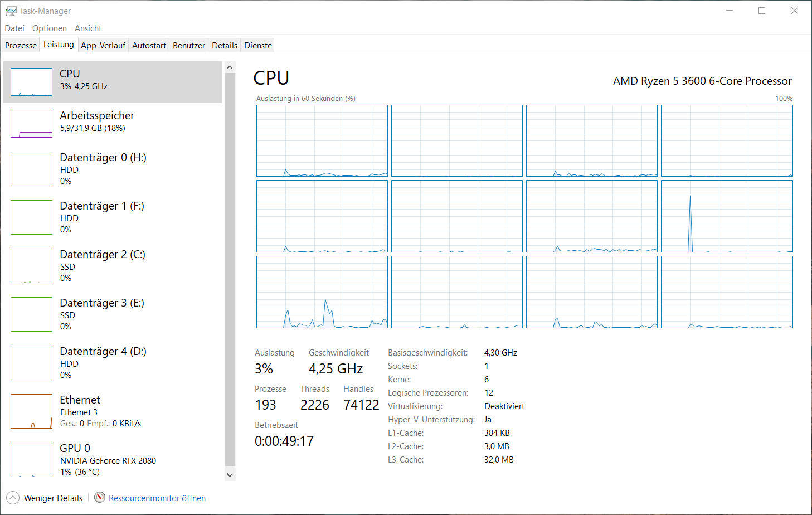The height and width of the screenshot is (515, 812).
Task: Open Datenträger 4 (D:) HDD view
Action: (x=113, y=363)
